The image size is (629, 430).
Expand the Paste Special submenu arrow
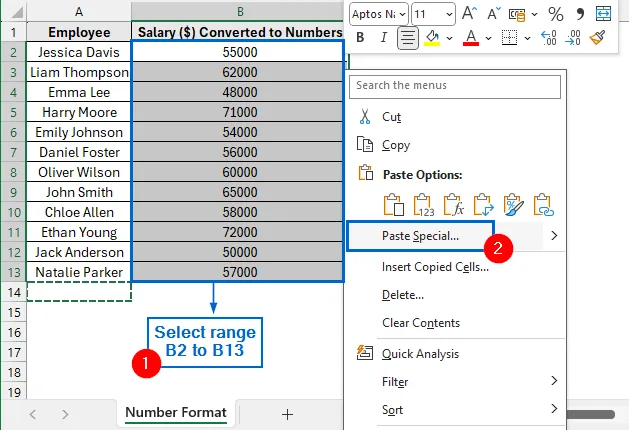click(x=554, y=236)
